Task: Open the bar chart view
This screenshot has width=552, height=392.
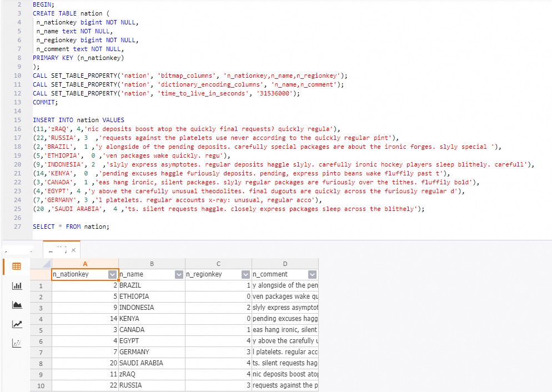Action: click(x=17, y=285)
